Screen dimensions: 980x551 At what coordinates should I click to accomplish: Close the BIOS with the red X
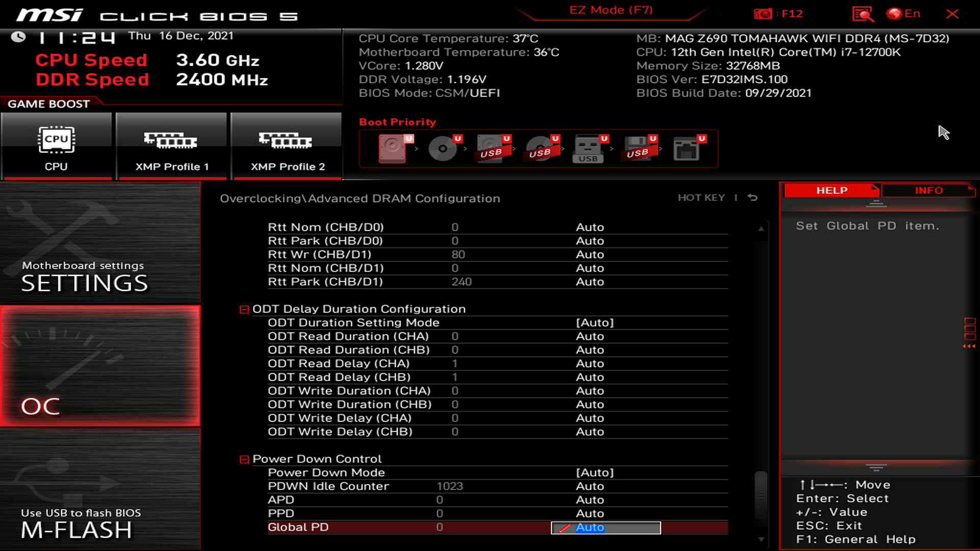(952, 14)
